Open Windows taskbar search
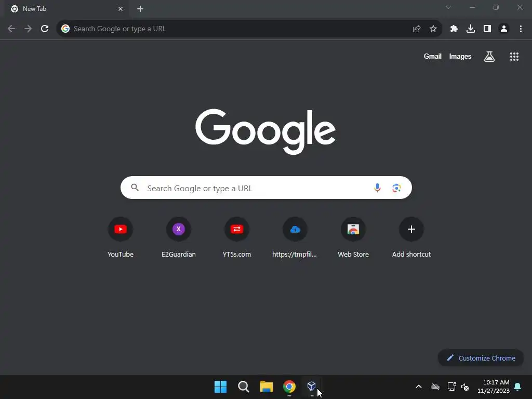 pyautogui.click(x=244, y=387)
